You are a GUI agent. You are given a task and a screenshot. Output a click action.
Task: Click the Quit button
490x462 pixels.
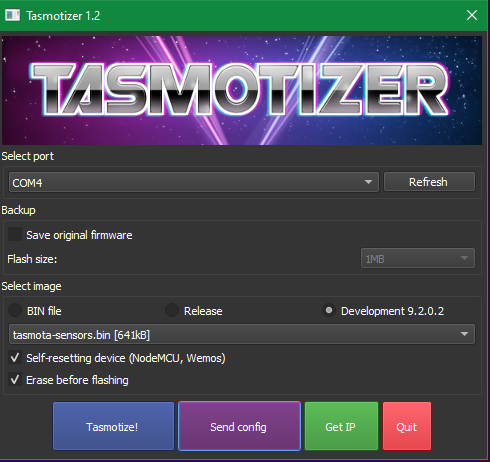(x=407, y=426)
